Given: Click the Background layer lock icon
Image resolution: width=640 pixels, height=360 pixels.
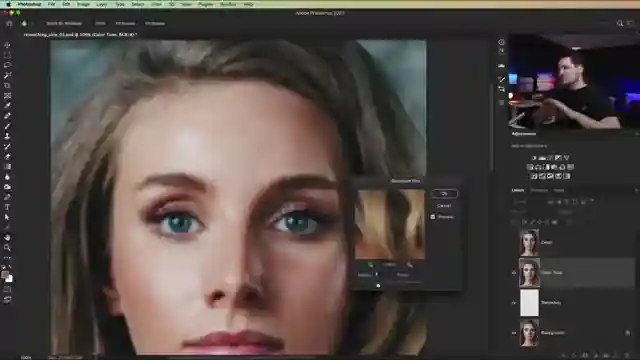Looking at the screenshot, I should (x=628, y=333).
